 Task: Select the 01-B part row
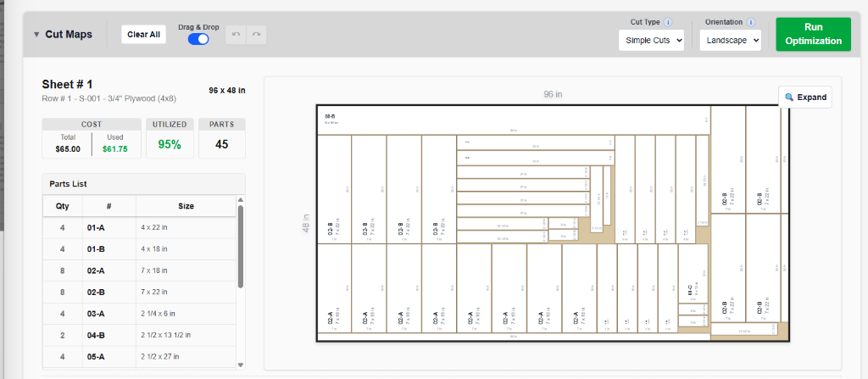pyautogui.click(x=140, y=249)
